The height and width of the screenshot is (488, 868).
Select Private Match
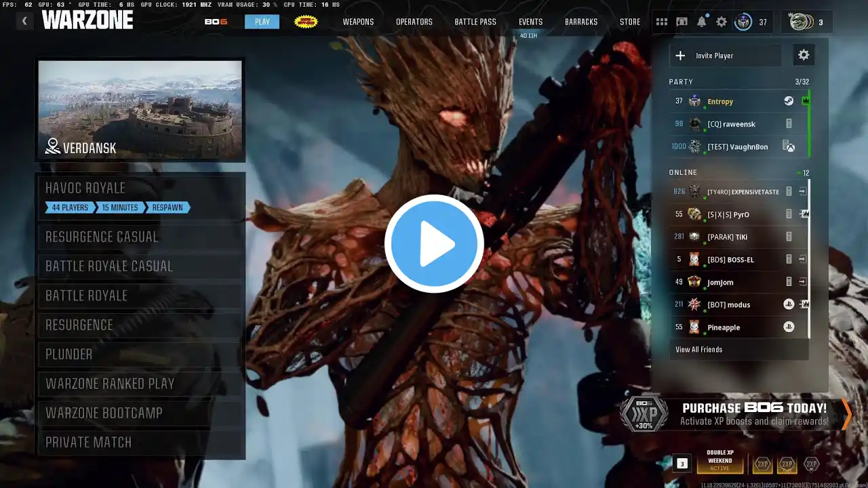click(141, 442)
